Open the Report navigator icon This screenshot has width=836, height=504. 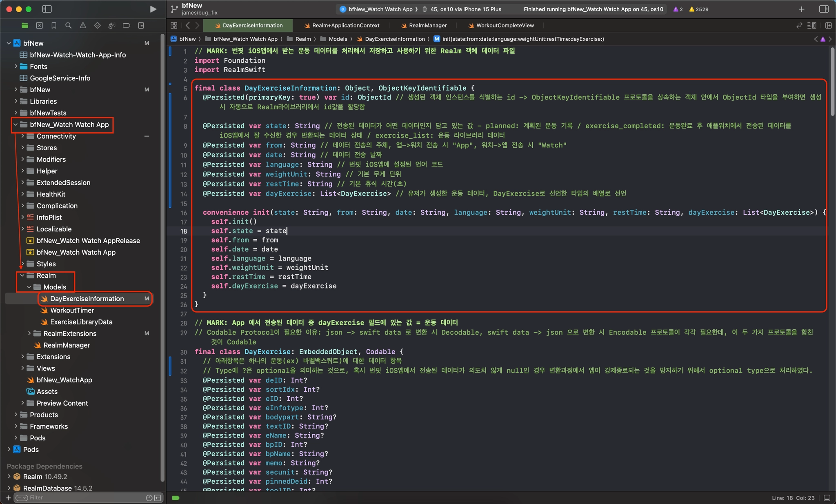coord(141,25)
